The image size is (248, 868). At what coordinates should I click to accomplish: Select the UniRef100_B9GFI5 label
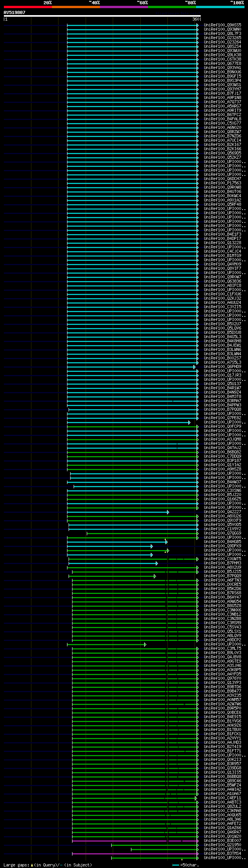point(222,76)
